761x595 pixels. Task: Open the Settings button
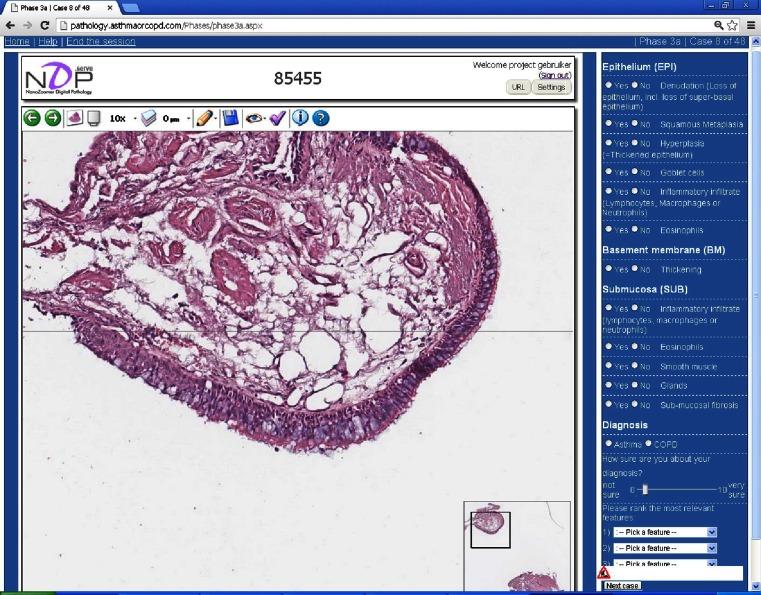551,87
